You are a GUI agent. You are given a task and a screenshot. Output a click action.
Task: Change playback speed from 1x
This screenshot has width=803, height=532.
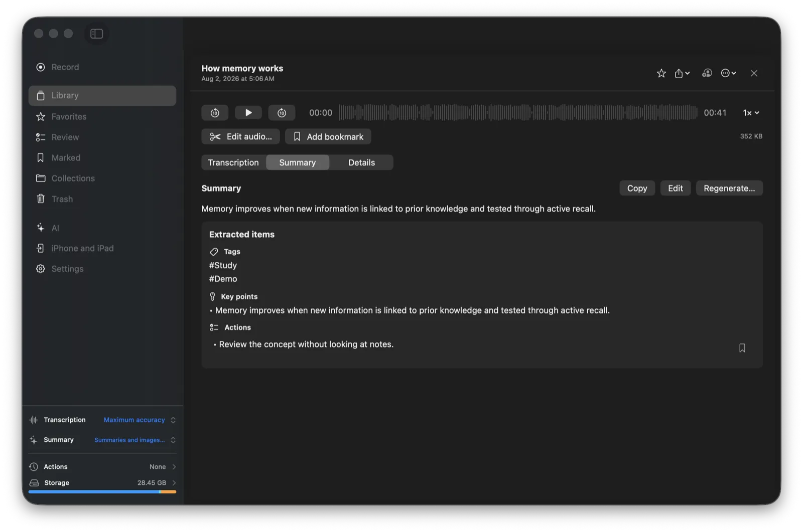click(x=751, y=113)
